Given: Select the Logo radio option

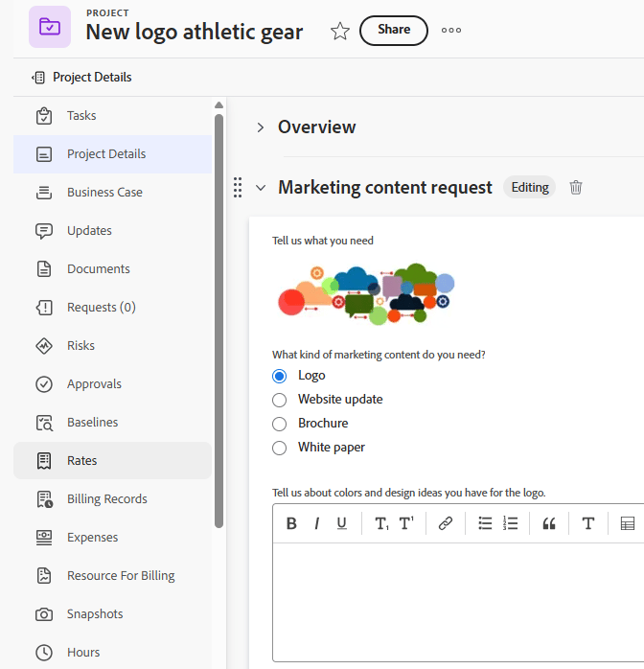Looking at the screenshot, I should coord(279,376).
